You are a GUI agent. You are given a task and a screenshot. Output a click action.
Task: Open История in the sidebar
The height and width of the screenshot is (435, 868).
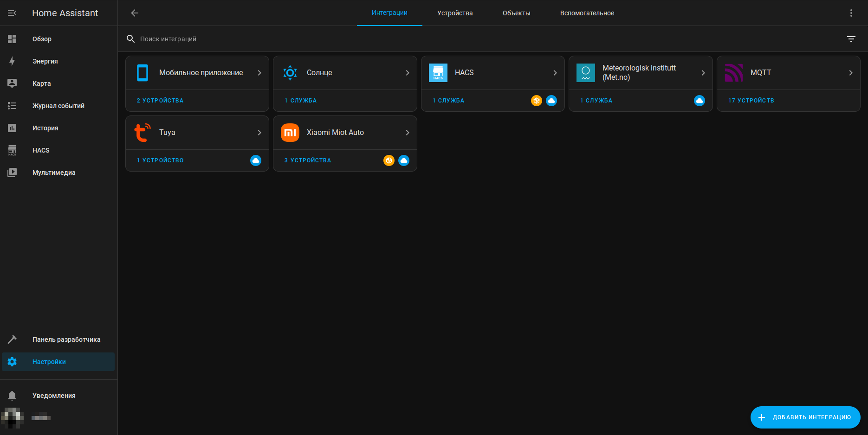pyautogui.click(x=58, y=128)
